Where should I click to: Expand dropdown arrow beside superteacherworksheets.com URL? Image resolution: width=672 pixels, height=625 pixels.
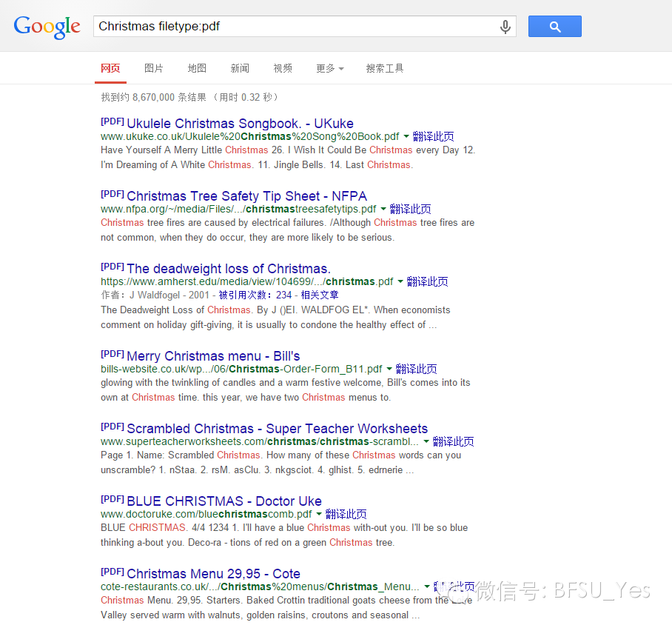pos(426,441)
